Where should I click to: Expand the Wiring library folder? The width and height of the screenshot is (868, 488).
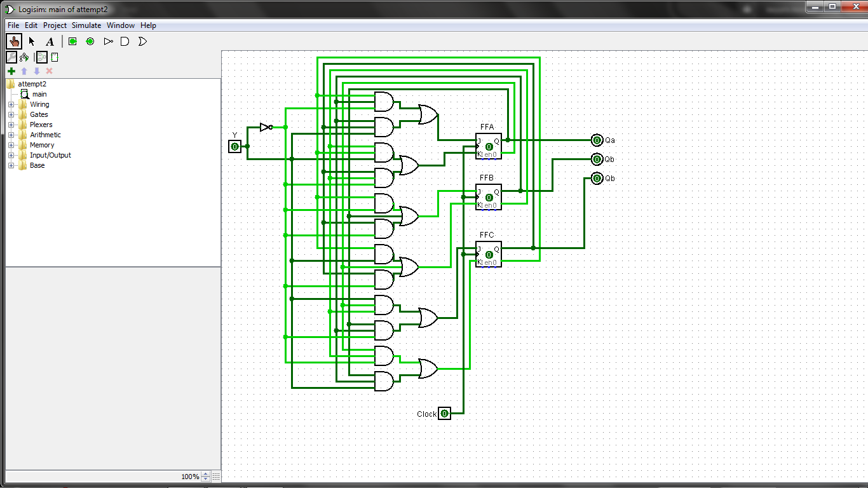coord(11,104)
